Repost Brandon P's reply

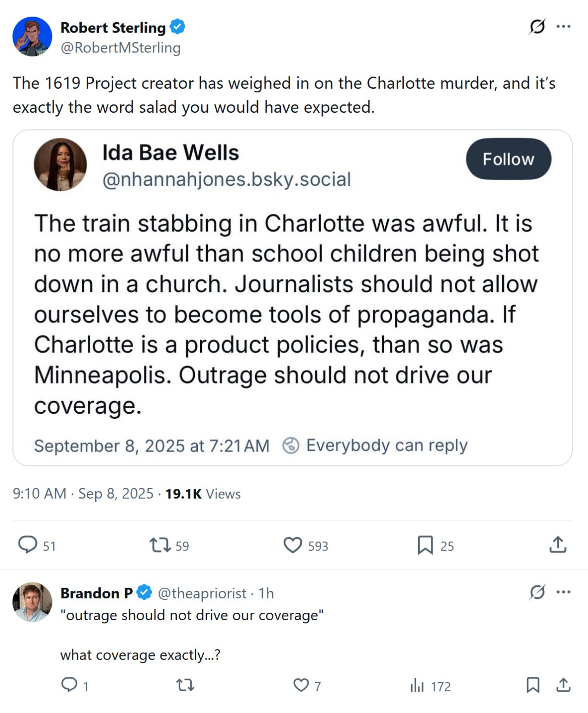185,685
